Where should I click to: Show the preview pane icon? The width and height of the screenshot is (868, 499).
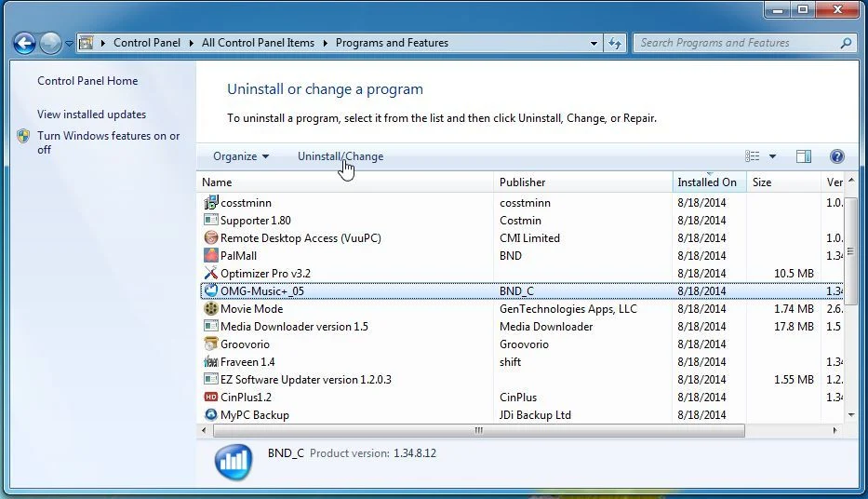(x=803, y=156)
